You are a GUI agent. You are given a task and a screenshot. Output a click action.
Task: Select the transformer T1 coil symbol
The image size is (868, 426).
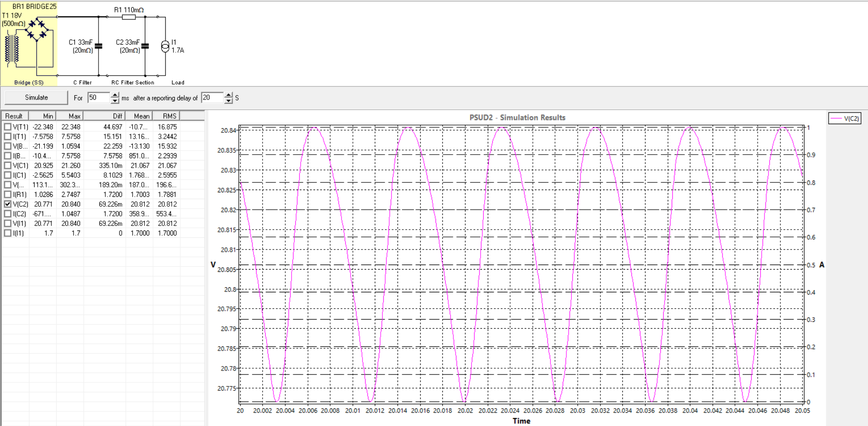coord(12,49)
